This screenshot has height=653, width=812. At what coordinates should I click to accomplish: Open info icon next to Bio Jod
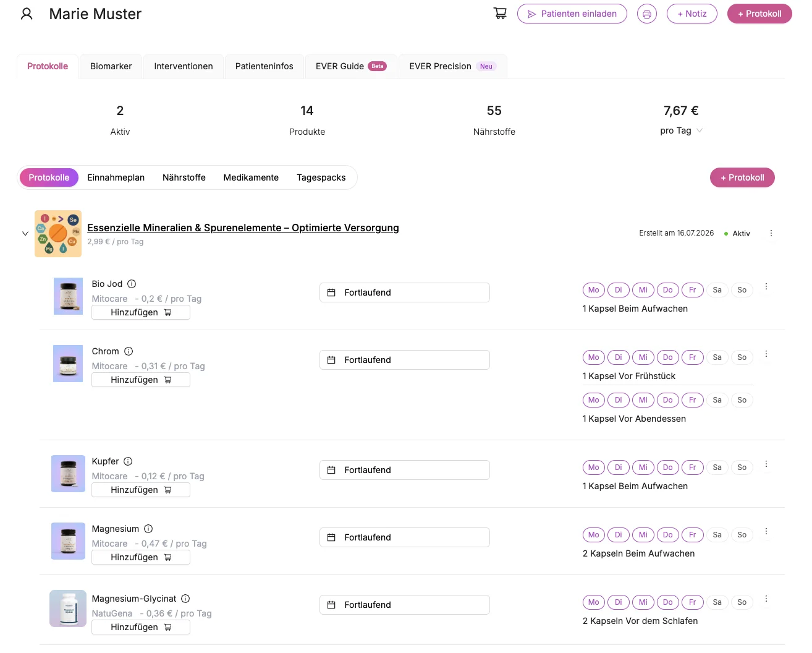(132, 284)
